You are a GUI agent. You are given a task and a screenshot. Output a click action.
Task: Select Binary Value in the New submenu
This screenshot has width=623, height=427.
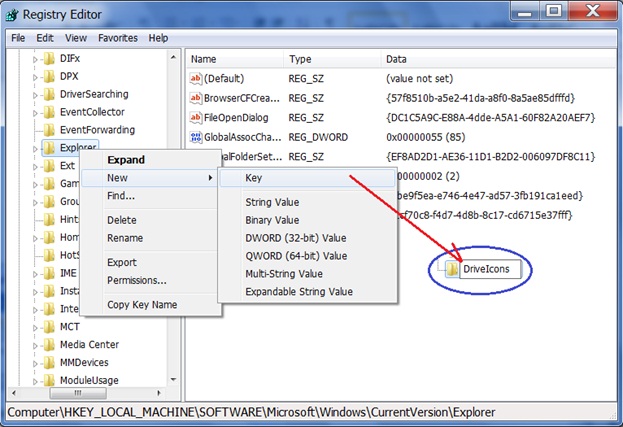307,220
